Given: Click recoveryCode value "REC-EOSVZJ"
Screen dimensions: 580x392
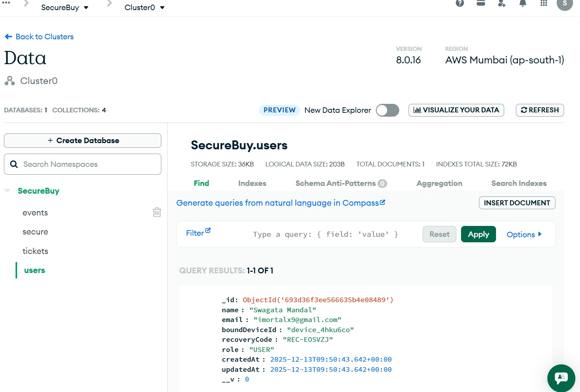Looking at the screenshot, I should tap(308, 339).
